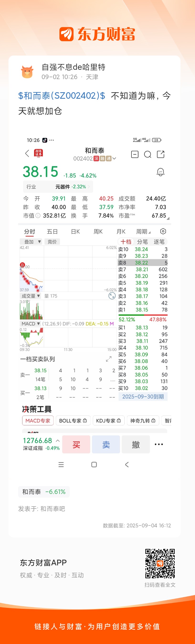The height and width of the screenshot is (644, 195).
Task: Open the MACD indicator dropdown
Action: (31, 324)
